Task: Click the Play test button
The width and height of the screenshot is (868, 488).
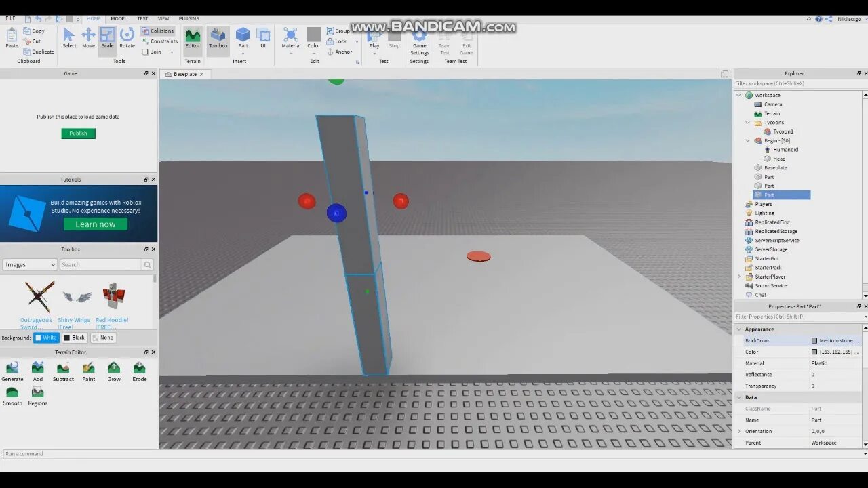Action: tap(374, 39)
